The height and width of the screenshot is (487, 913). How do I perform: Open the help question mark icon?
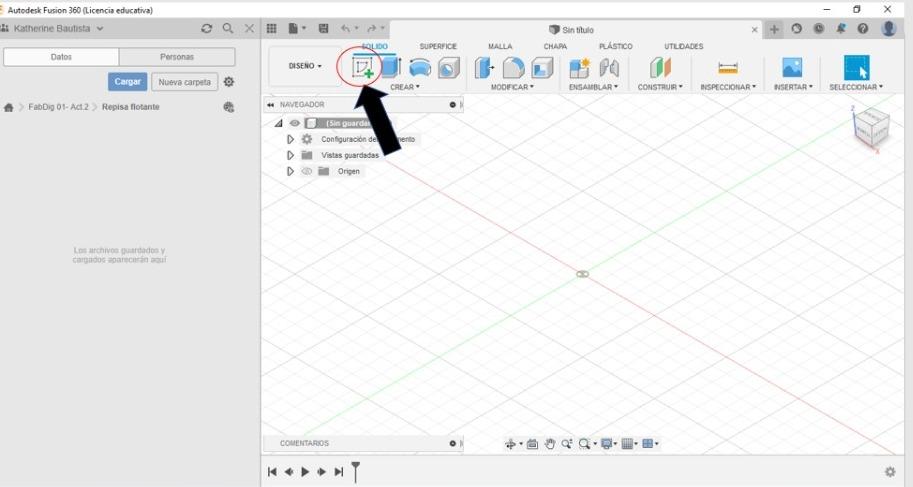(863, 29)
